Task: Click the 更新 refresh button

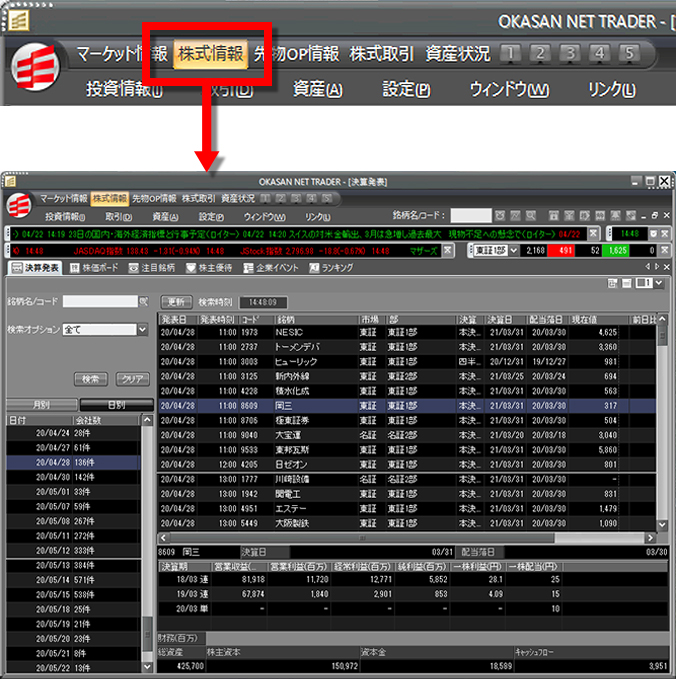Action: click(176, 301)
